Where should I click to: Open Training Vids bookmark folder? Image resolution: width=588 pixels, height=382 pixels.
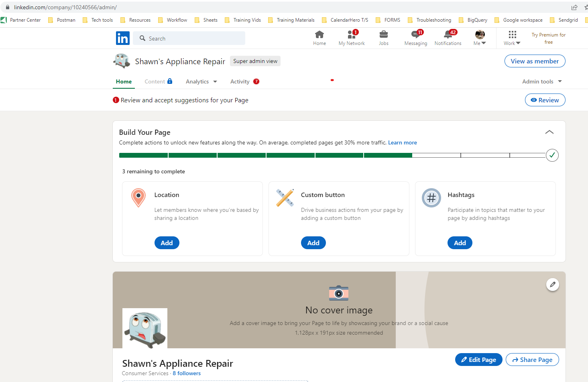[243, 20]
